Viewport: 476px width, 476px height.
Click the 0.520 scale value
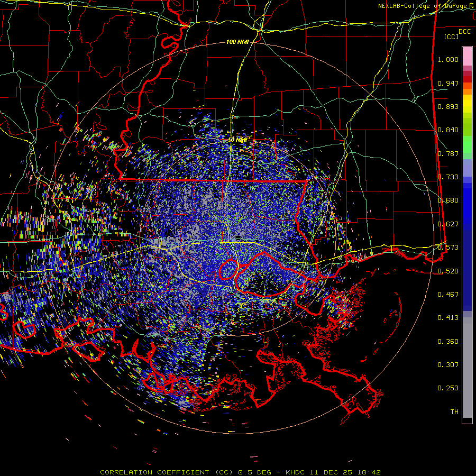(x=448, y=271)
